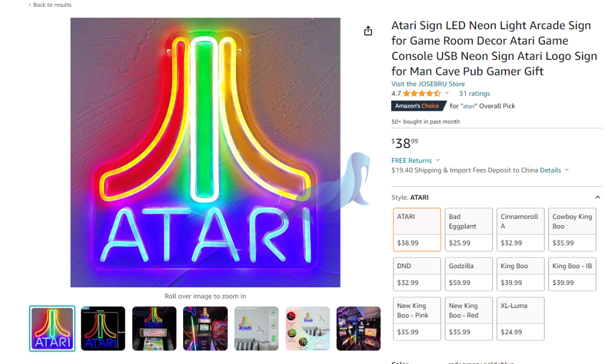Click the share icon beside product image

[368, 31]
